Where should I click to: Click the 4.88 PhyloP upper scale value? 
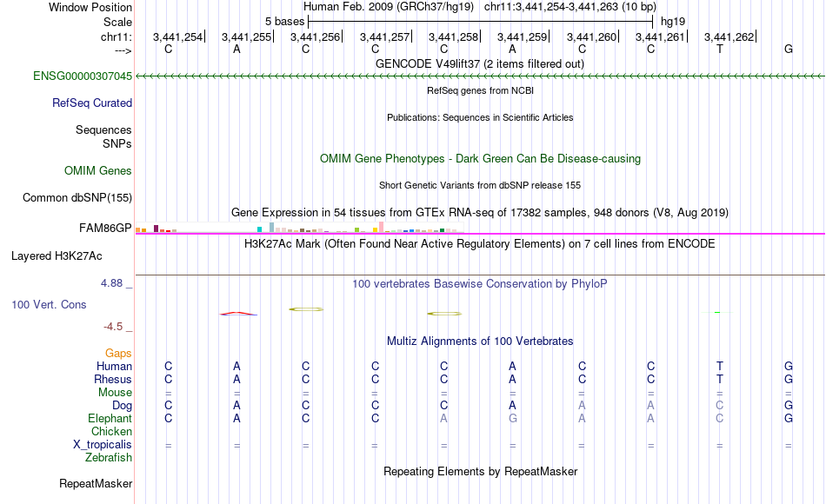click(111, 283)
